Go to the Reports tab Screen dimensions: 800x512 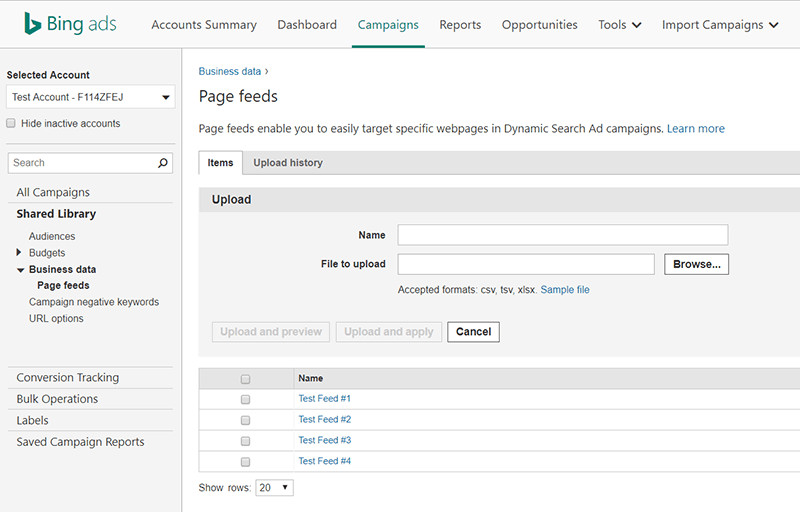[460, 25]
